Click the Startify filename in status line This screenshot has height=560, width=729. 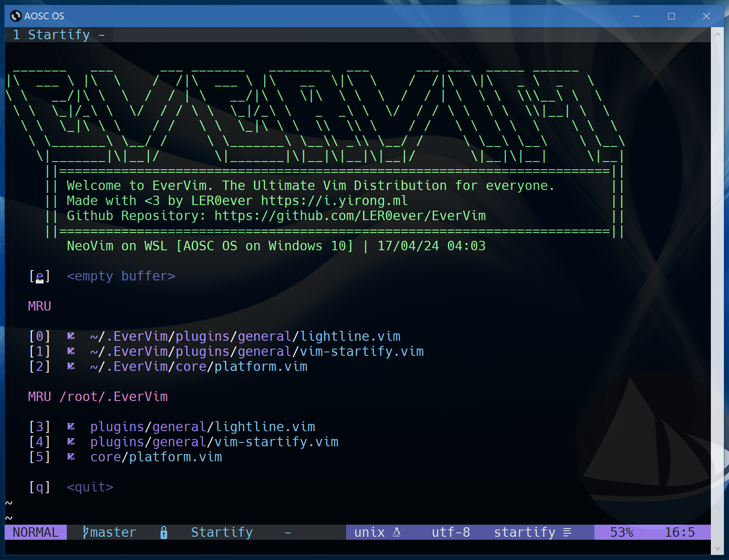click(222, 532)
